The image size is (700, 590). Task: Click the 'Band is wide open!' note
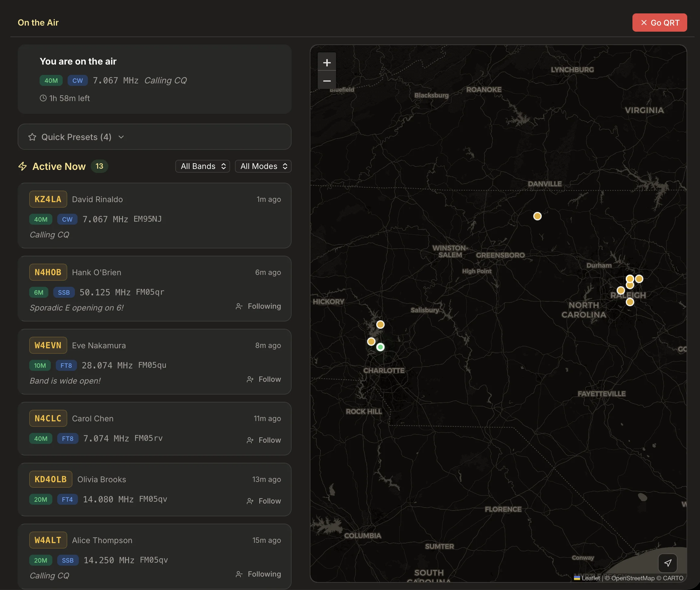[65, 381]
